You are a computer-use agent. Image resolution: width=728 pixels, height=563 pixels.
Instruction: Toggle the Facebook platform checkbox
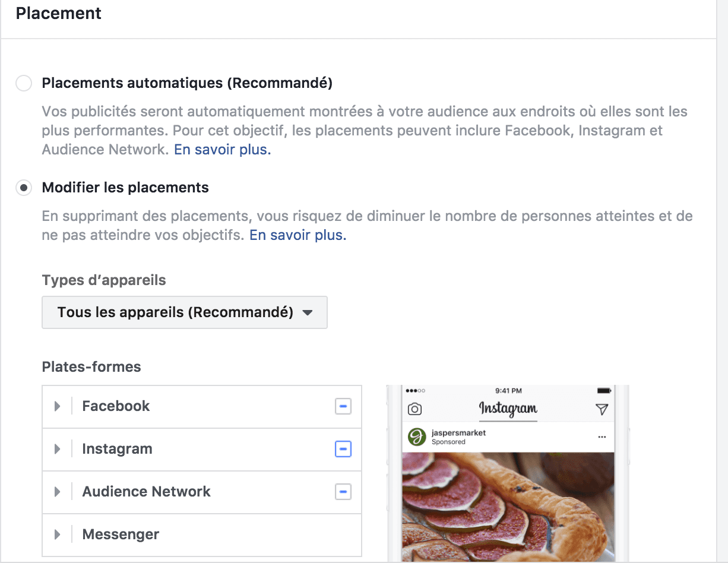point(343,406)
